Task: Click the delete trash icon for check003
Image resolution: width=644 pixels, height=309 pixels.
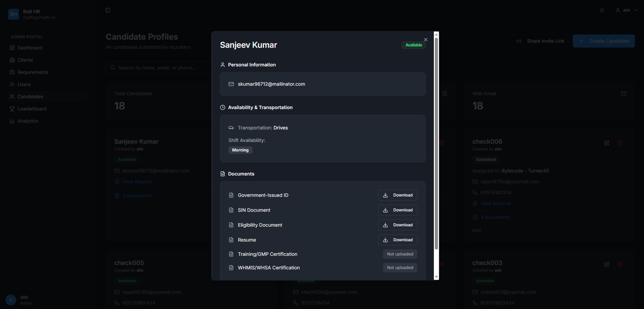Action: [x=620, y=264]
